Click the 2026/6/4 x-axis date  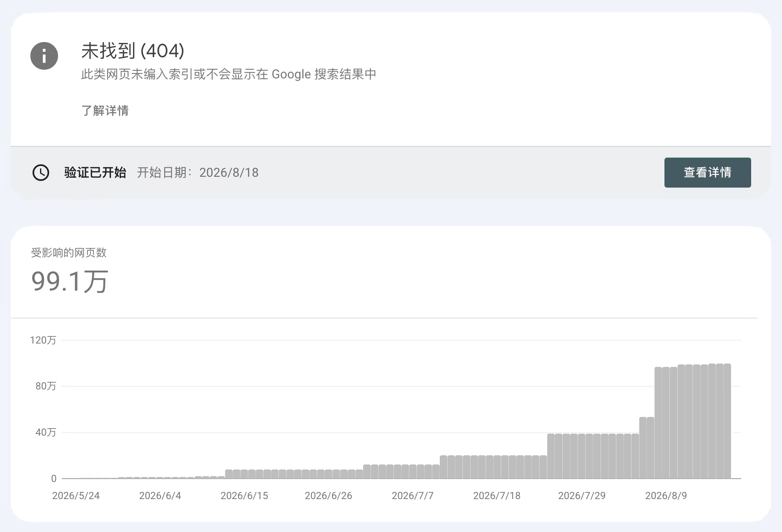(160, 496)
